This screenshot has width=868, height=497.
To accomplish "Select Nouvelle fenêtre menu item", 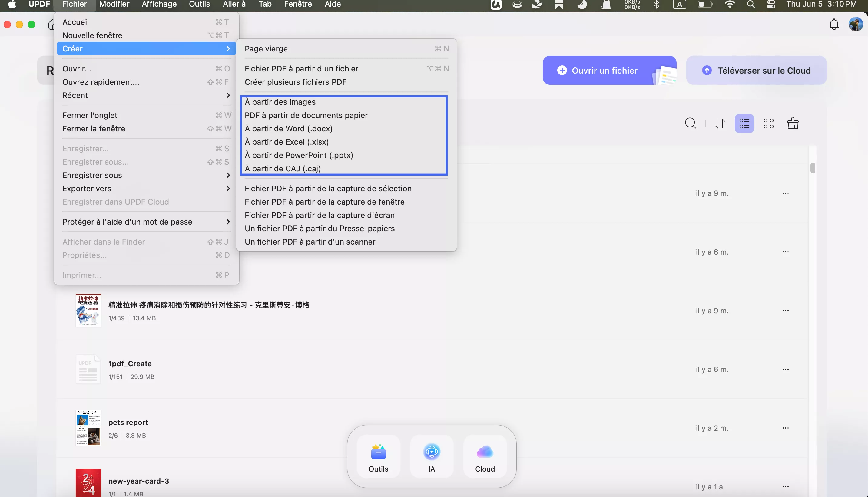I will (146, 35).
